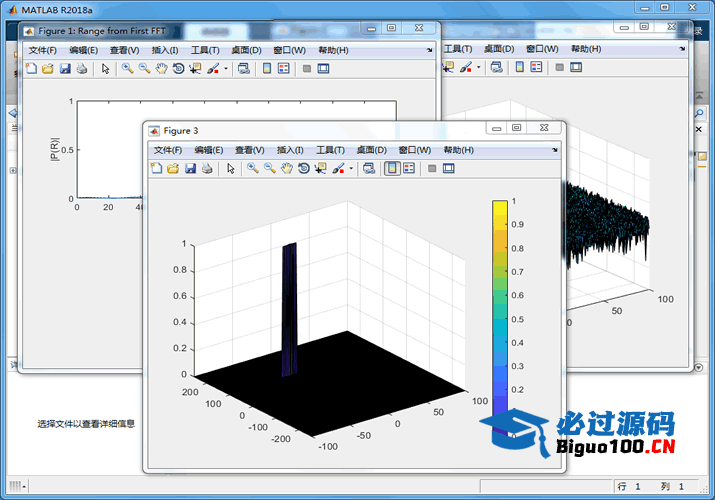
Task: Click the Show Plot Tools button in Figure 3
Action: pyautogui.click(x=449, y=169)
